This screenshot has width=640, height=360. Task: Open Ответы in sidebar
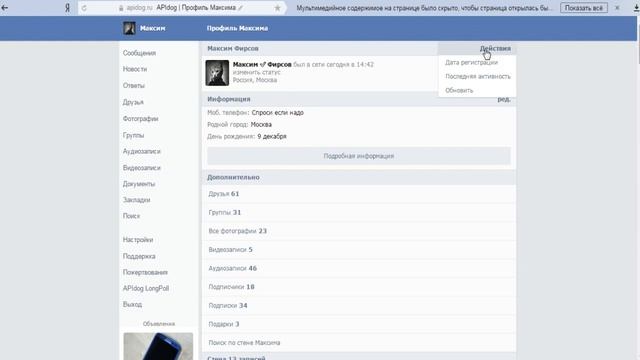point(133,85)
